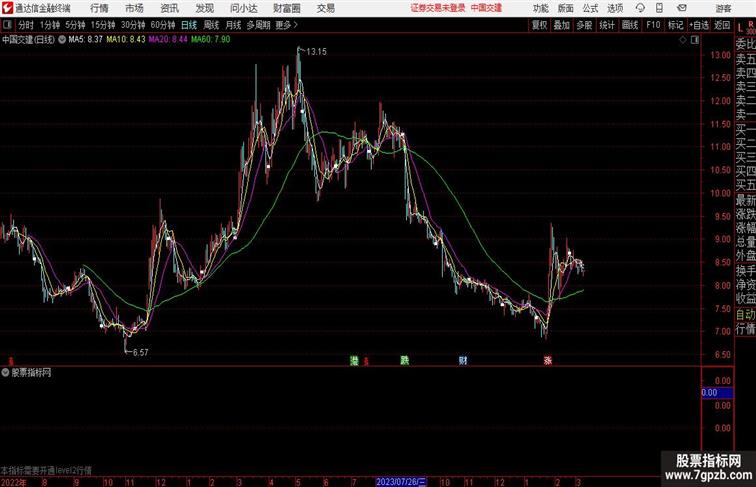Select the 月线 monthly period tab
756x487 pixels.
point(233,25)
